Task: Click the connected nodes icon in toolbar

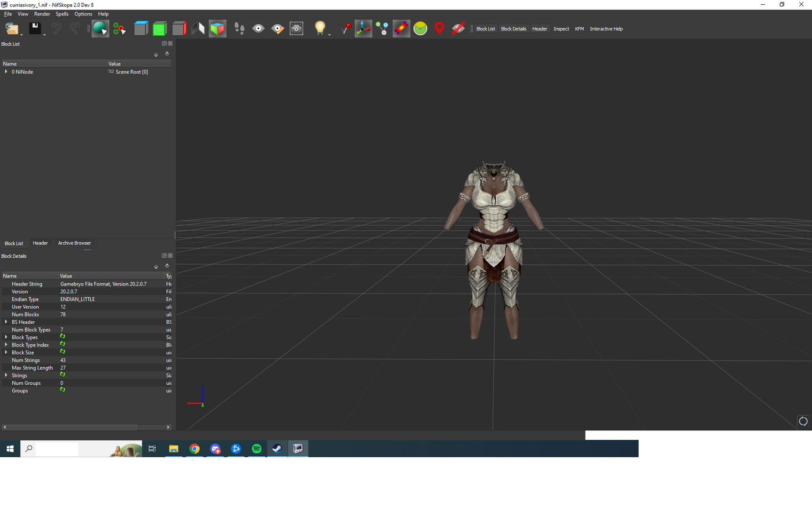Action: coord(383,29)
